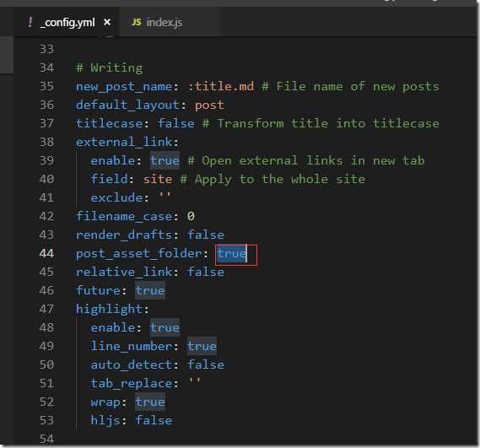Switch to the _config.yml tab
The width and height of the screenshot is (480, 448).
[67, 22]
